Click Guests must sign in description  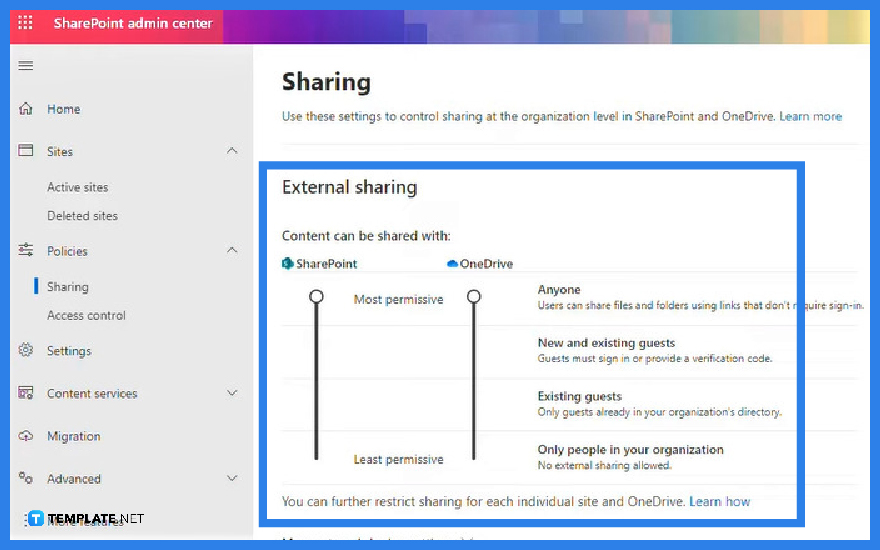(x=655, y=358)
